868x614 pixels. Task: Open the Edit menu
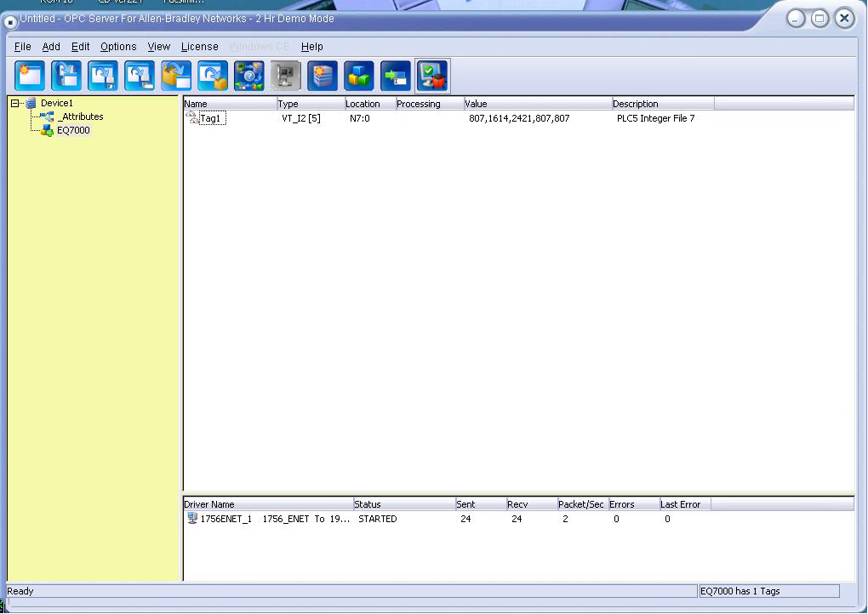[x=80, y=47]
